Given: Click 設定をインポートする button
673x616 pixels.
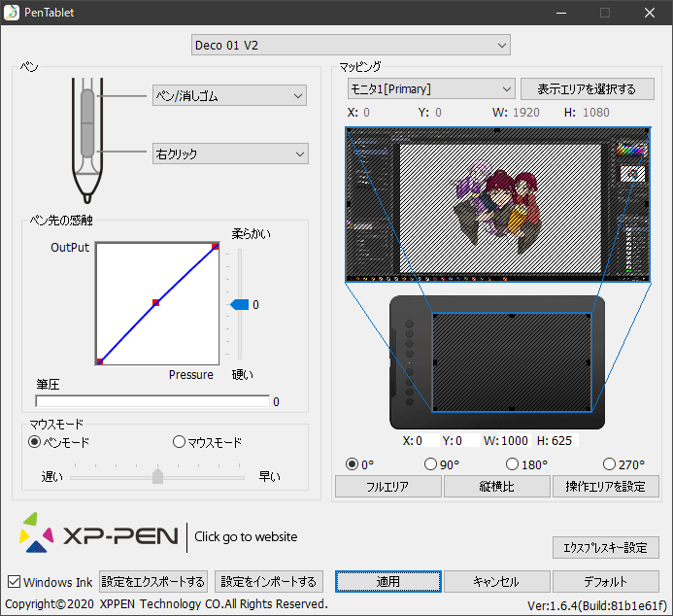Looking at the screenshot, I should (x=269, y=582).
